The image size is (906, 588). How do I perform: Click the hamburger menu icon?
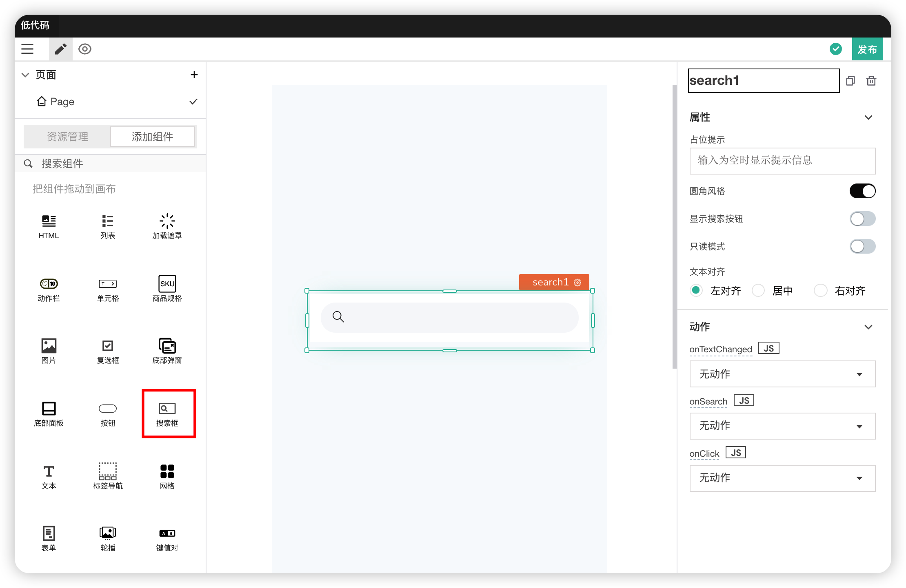tap(27, 49)
